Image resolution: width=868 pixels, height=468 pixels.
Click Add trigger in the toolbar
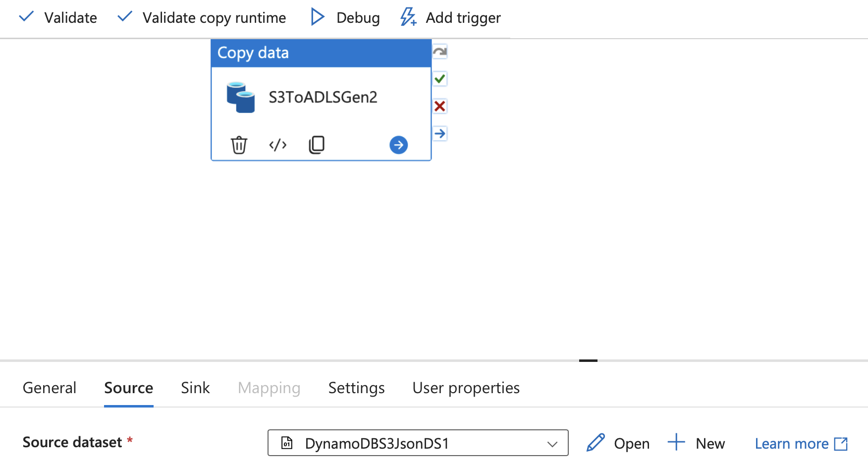pyautogui.click(x=451, y=18)
